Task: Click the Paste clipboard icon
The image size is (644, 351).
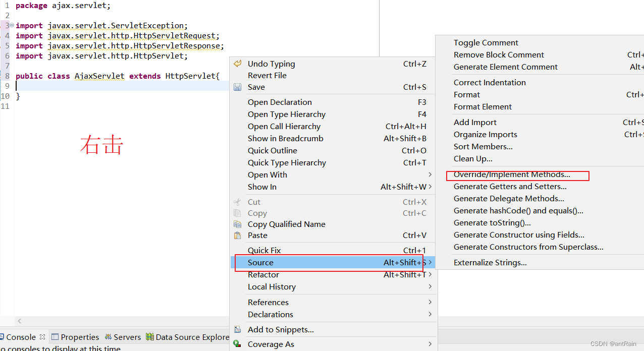Action: pyautogui.click(x=237, y=235)
